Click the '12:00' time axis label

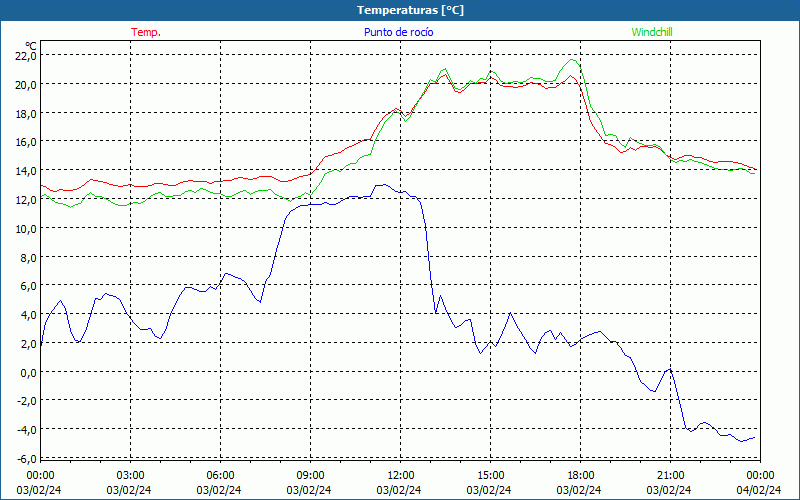(x=401, y=476)
